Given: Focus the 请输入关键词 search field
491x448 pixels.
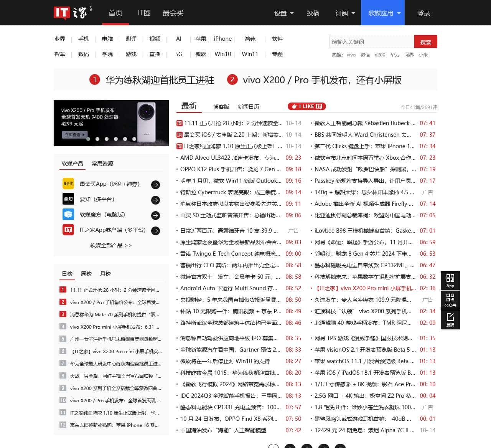Looking at the screenshot, I should (372, 41).
